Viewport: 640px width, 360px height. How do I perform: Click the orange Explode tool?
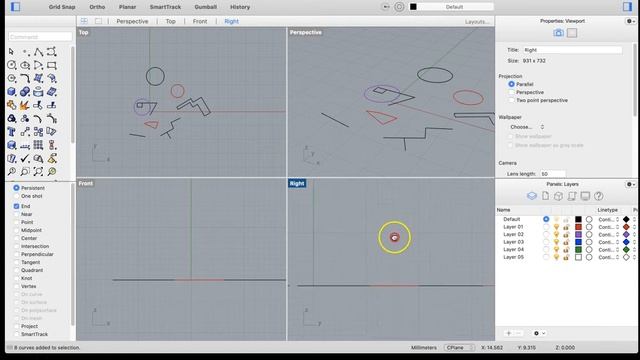[x=25, y=105]
